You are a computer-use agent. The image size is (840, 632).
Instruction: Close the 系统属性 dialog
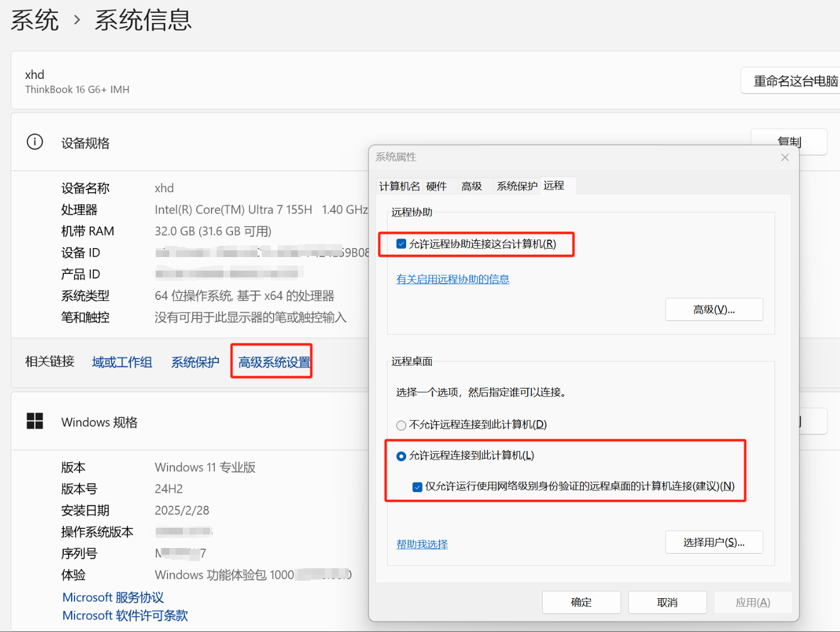[785, 157]
